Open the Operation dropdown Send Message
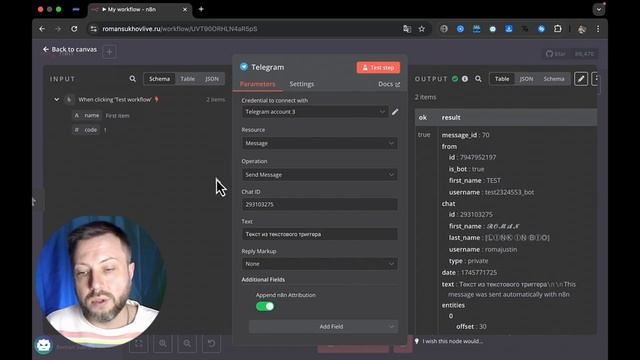 319,175
